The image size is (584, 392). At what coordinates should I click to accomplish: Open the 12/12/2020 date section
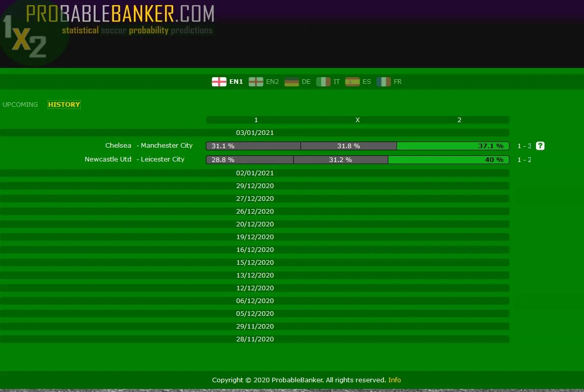[254, 288]
